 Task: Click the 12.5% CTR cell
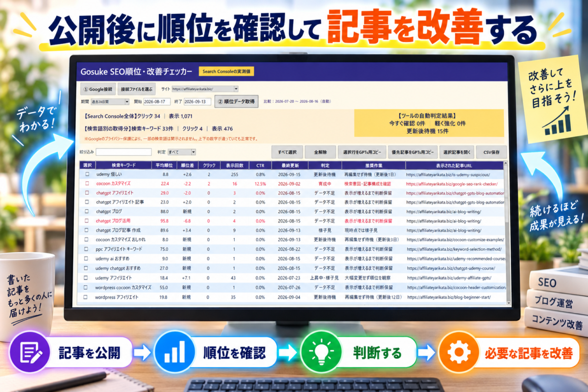tap(260, 184)
